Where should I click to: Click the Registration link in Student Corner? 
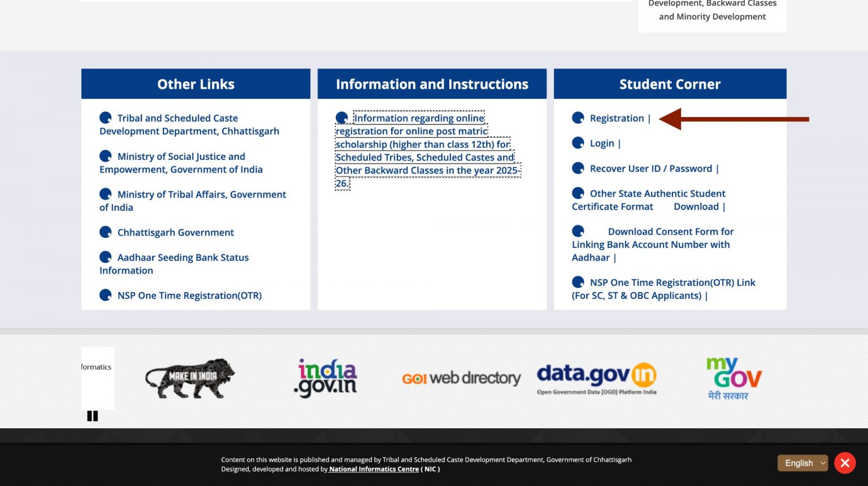617,118
